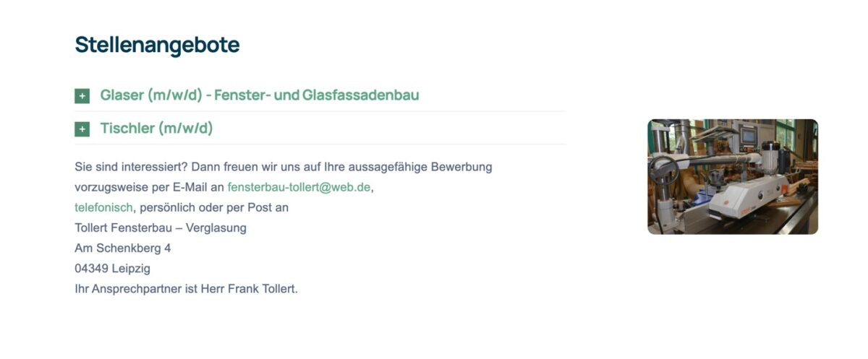Select the Tollert Fensterbau – Verglasung line

click(161, 228)
